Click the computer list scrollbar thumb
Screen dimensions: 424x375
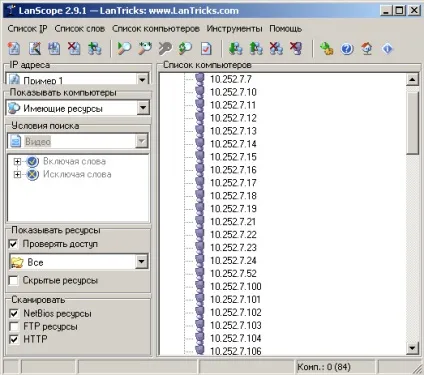(x=413, y=123)
